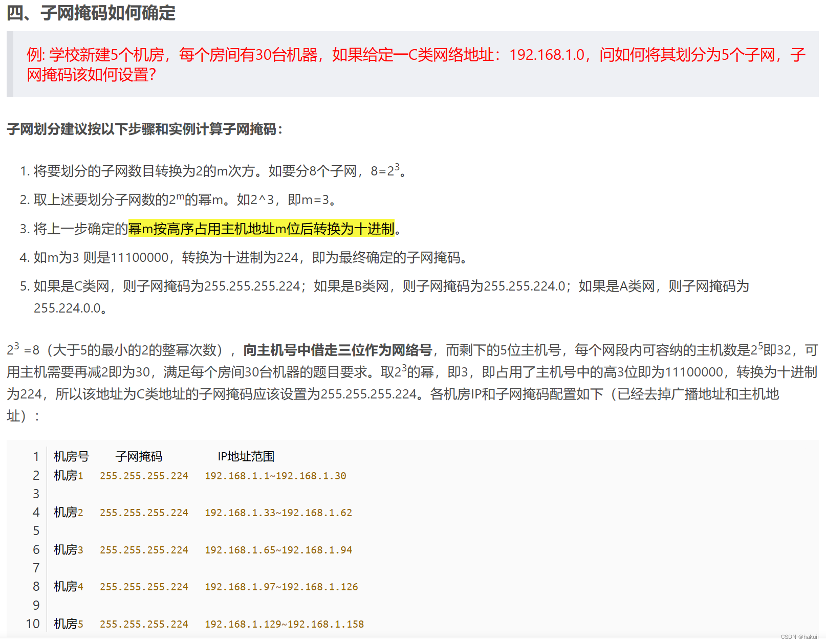This screenshot has width=826, height=644.
Task: Click range 192.168.1.65~192.168.1.94
Action: [x=278, y=550]
